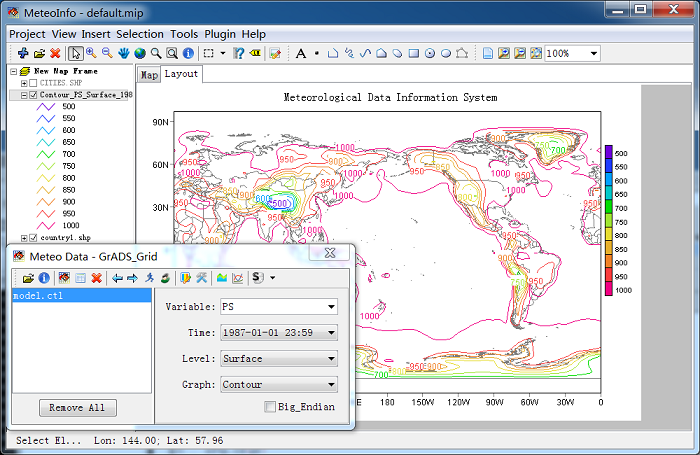Collapse the Contour_PS_Surface layer node
Viewport: 700px width, 455px height.
pos(24,95)
